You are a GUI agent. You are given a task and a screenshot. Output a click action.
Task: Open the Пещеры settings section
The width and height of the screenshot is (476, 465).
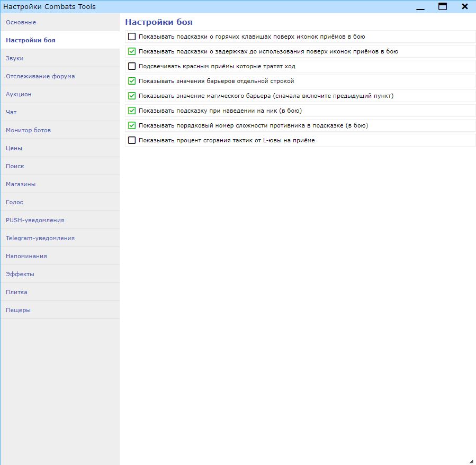tap(60, 310)
